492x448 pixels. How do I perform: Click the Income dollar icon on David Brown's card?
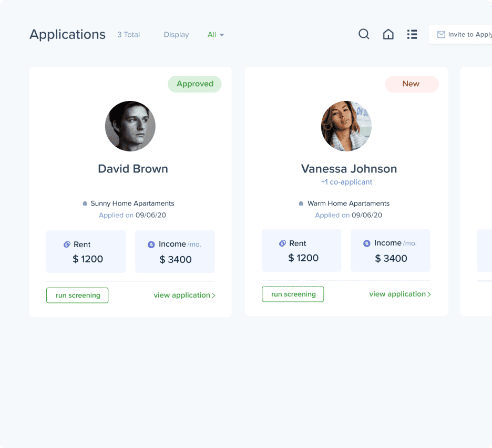151,245
